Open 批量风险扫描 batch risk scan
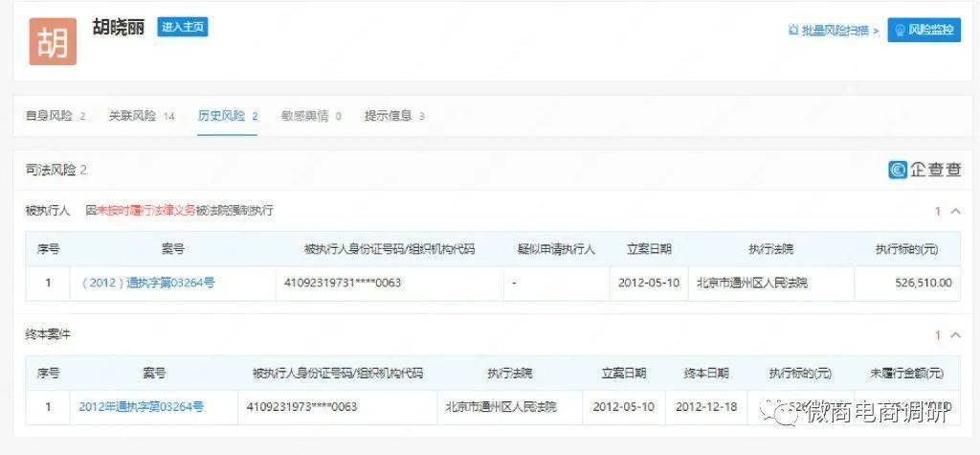This screenshot has height=455, width=980. pyautogui.click(x=832, y=31)
